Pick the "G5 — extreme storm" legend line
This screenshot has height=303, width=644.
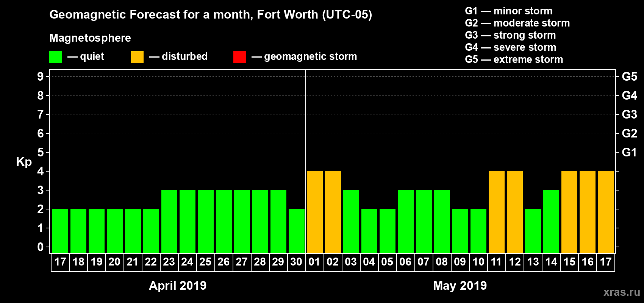[514, 59]
